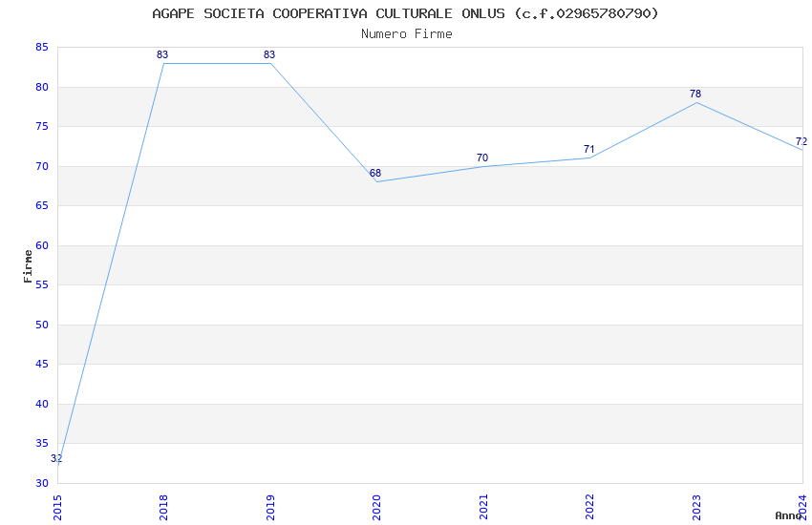Click the y-axis title Firme
The image size is (812, 525).
pyautogui.click(x=28, y=266)
